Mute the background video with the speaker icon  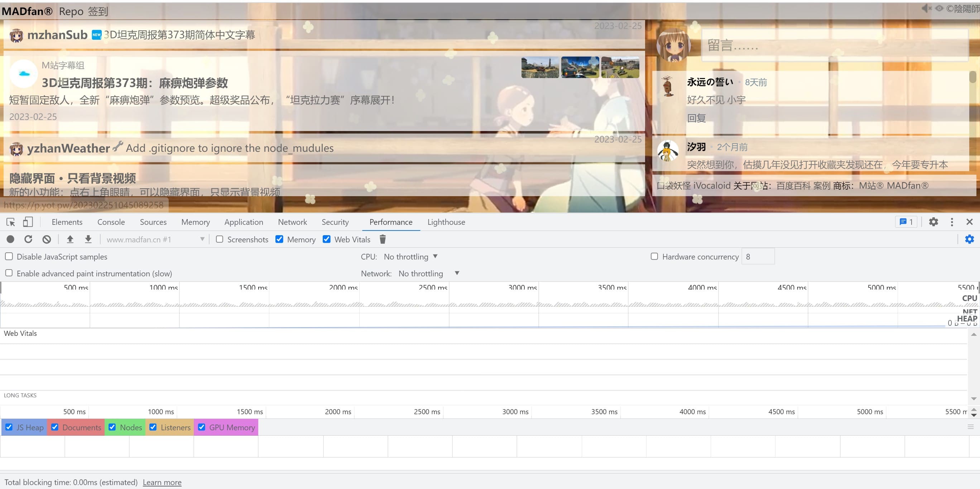tap(927, 8)
